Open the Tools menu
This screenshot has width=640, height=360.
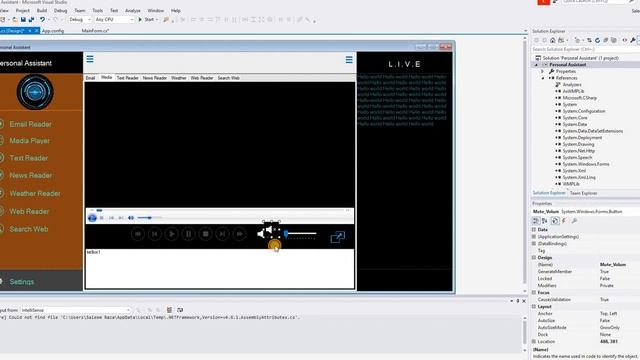coord(98,11)
